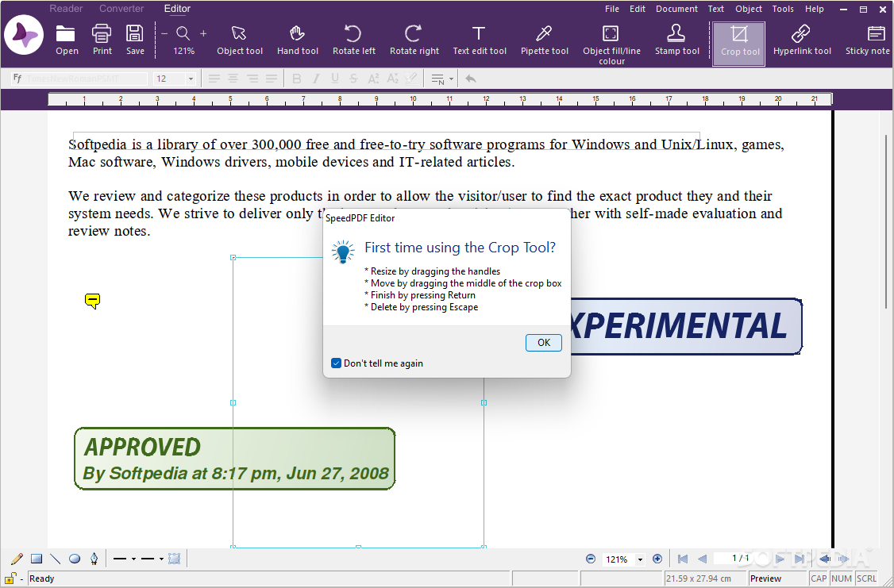Open the Help menu
This screenshot has width=894, height=588.
tap(814, 9)
